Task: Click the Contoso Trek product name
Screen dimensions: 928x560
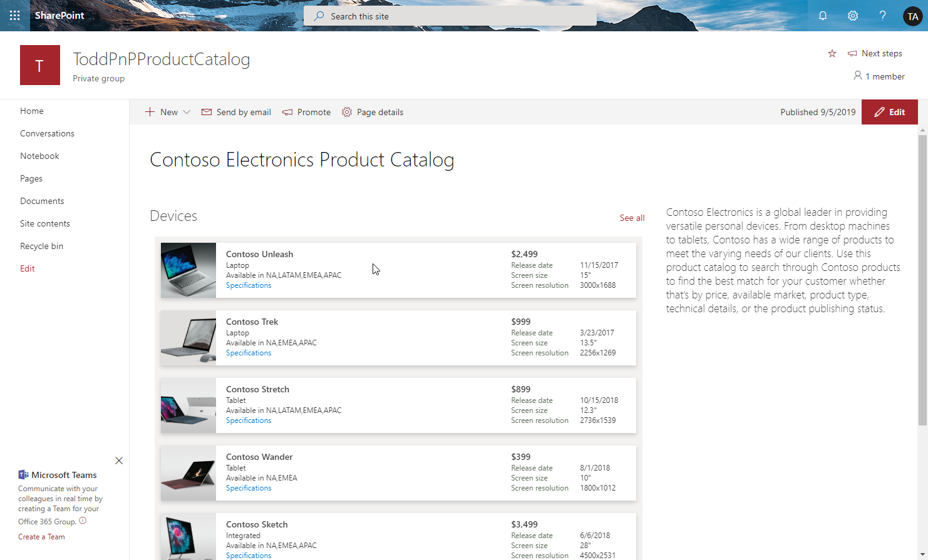Action: pyautogui.click(x=252, y=322)
